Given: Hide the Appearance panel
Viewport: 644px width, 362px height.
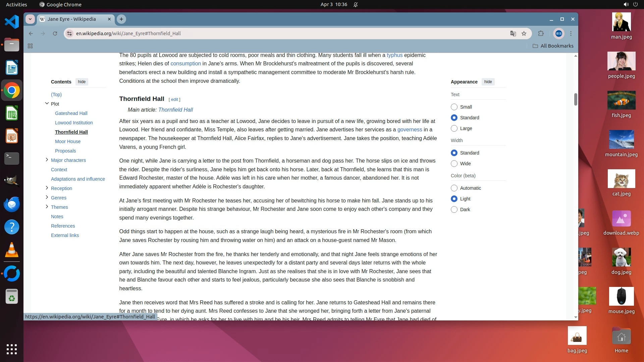Looking at the screenshot, I should (488, 82).
